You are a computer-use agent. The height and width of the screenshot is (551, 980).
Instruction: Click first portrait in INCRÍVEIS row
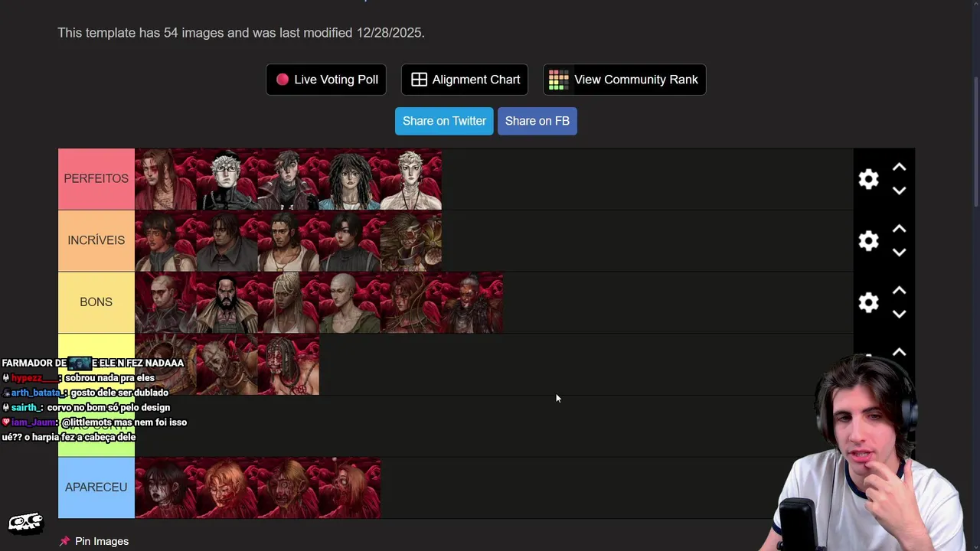pos(165,241)
